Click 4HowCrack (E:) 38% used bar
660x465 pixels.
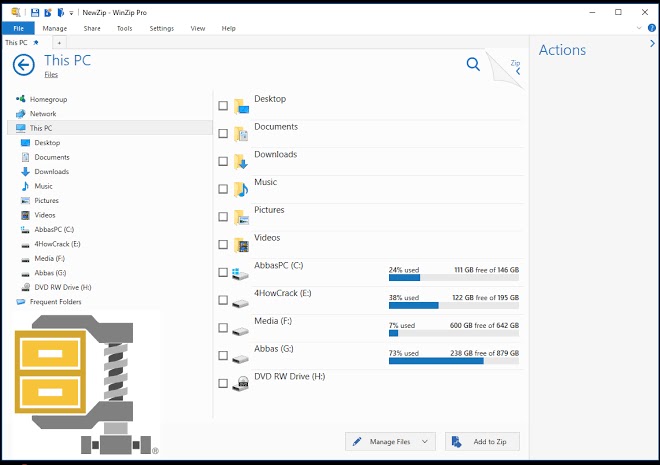click(x=454, y=306)
